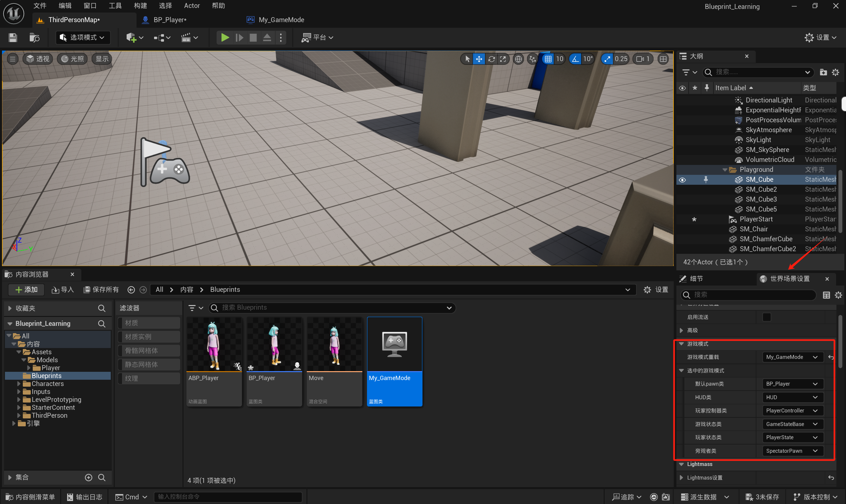Click the create folder icon in outliner

tap(823, 72)
